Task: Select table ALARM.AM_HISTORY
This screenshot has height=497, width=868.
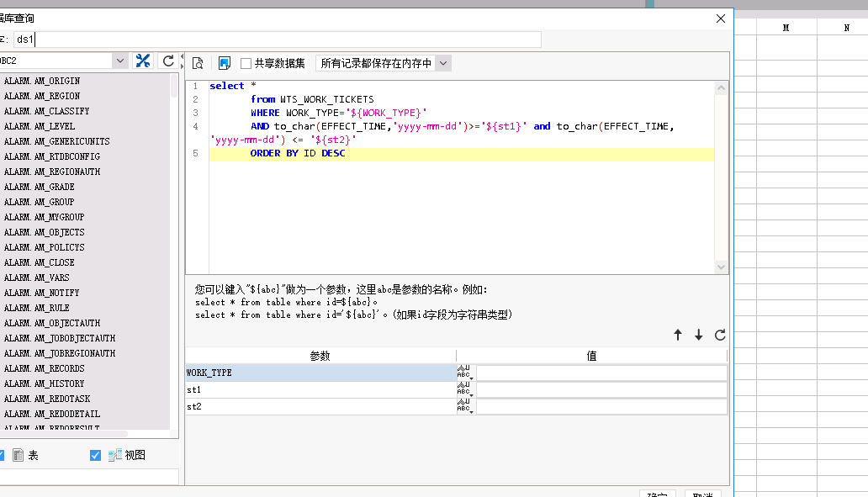Action: [x=45, y=383]
